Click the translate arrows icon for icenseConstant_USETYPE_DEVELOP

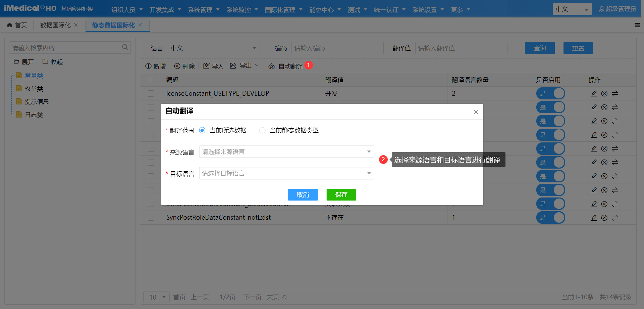615,93
